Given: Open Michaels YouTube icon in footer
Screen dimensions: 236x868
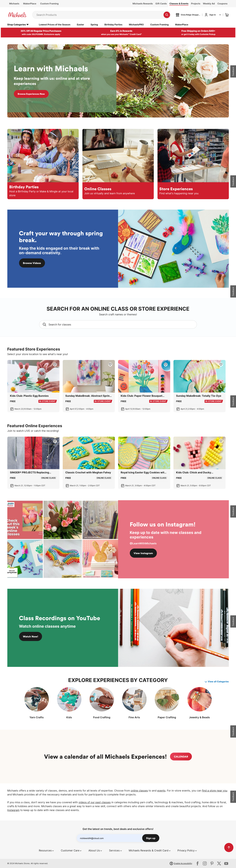Looking at the screenshot, I should pos(226,863).
